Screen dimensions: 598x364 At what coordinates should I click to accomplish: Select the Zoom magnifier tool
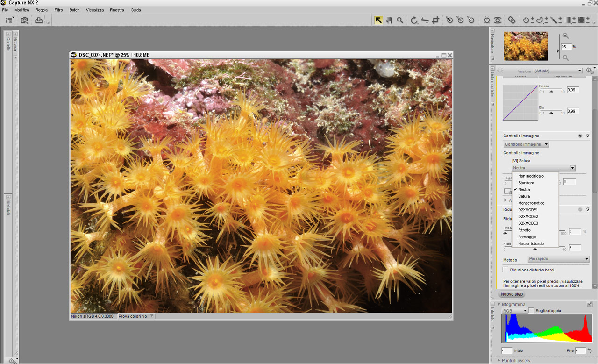pyautogui.click(x=400, y=20)
